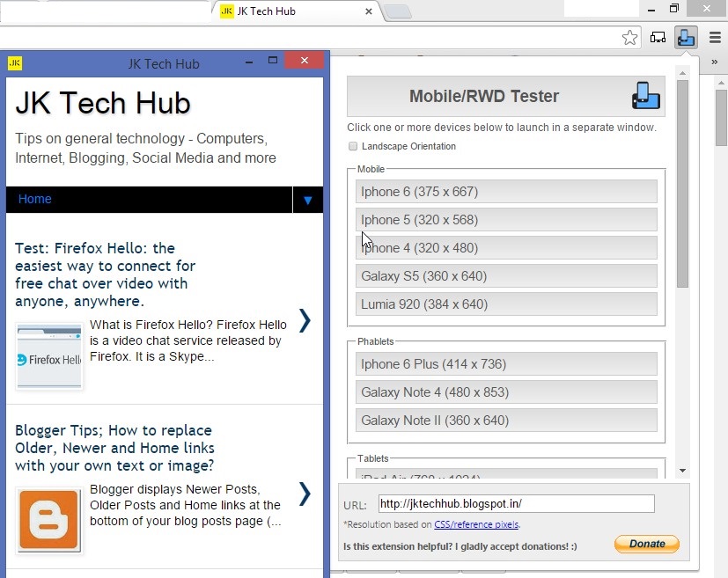The width and height of the screenshot is (728, 578).
Task: Launch the Iphone 5 (320 x 568) device
Action: pyautogui.click(x=506, y=219)
